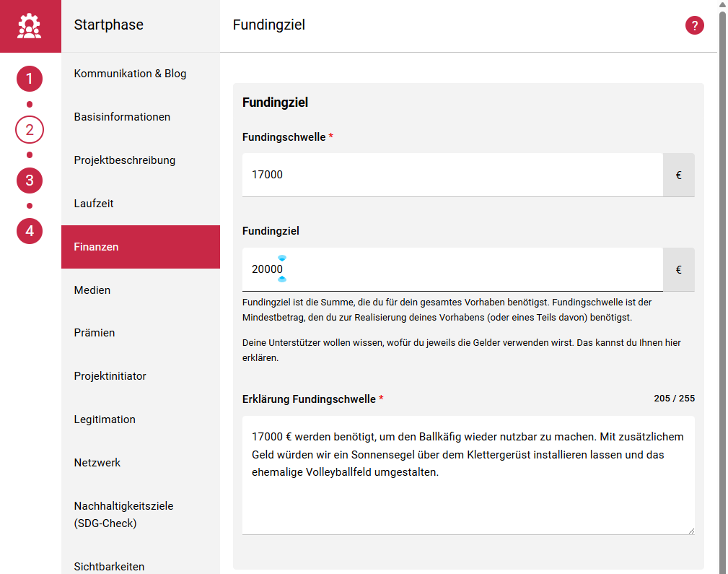Open the Nachhaltigkeitsziele (SDG-Check) section
Viewport: 728px width, 574px height.
(123, 513)
